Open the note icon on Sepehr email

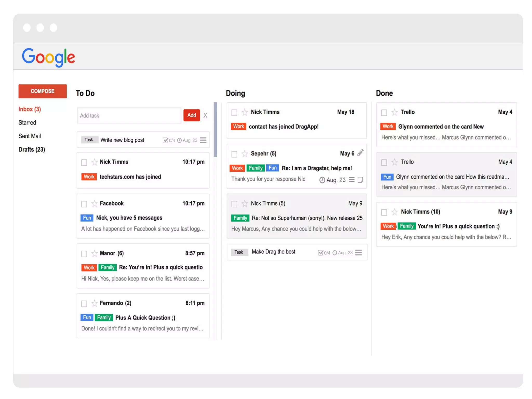[x=360, y=180]
